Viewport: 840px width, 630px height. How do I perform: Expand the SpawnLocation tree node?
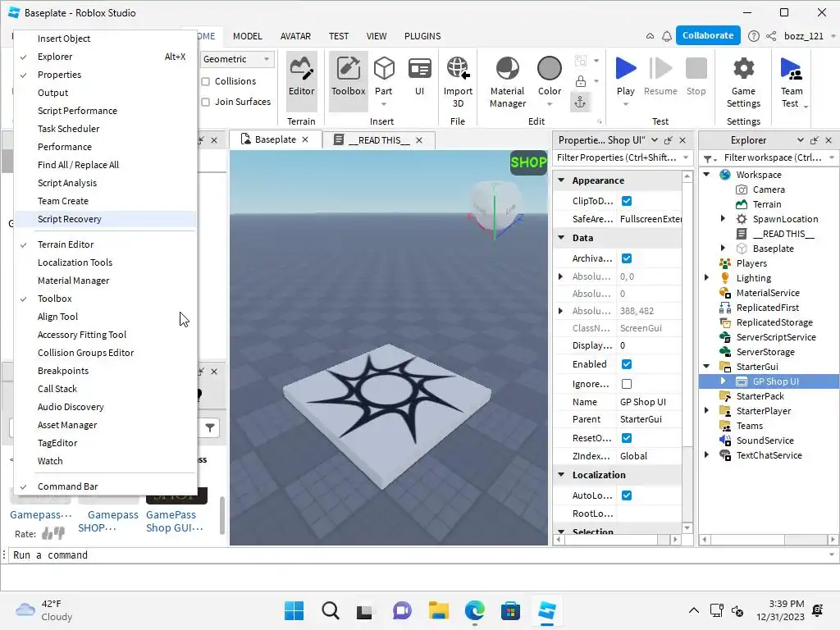pyautogui.click(x=723, y=218)
